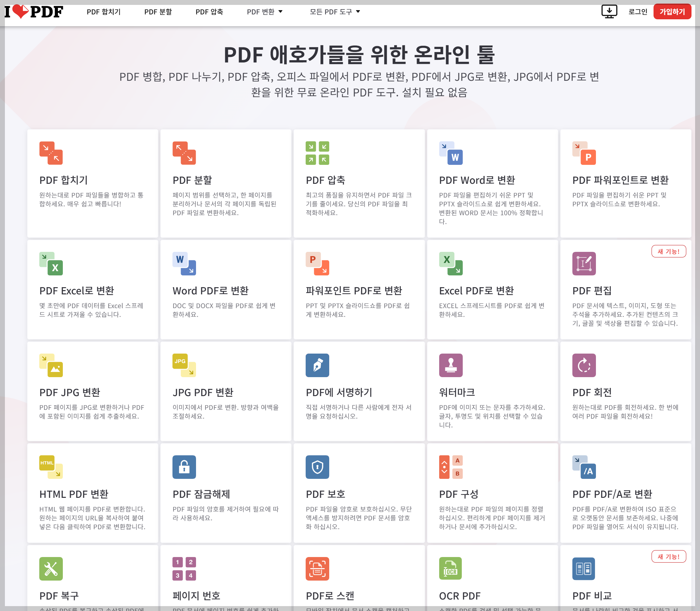
Task: Click the PDF 보호 shield icon
Action: click(317, 467)
